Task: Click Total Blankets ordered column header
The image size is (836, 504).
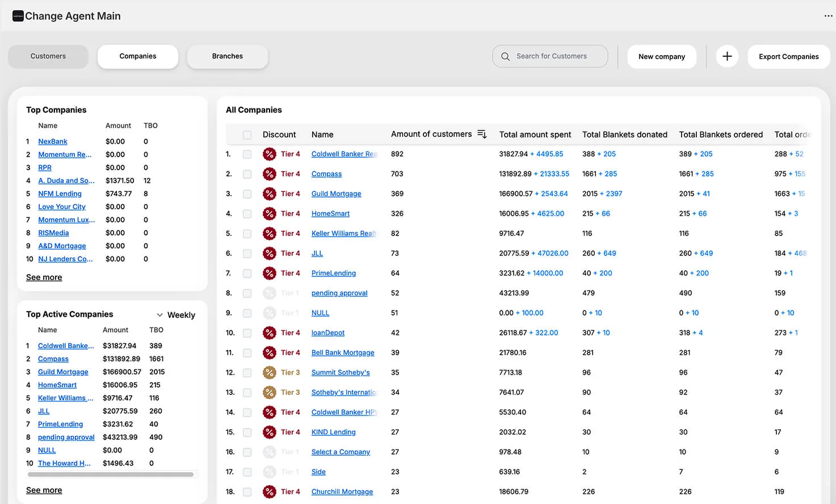Action: pyautogui.click(x=721, y=135)
